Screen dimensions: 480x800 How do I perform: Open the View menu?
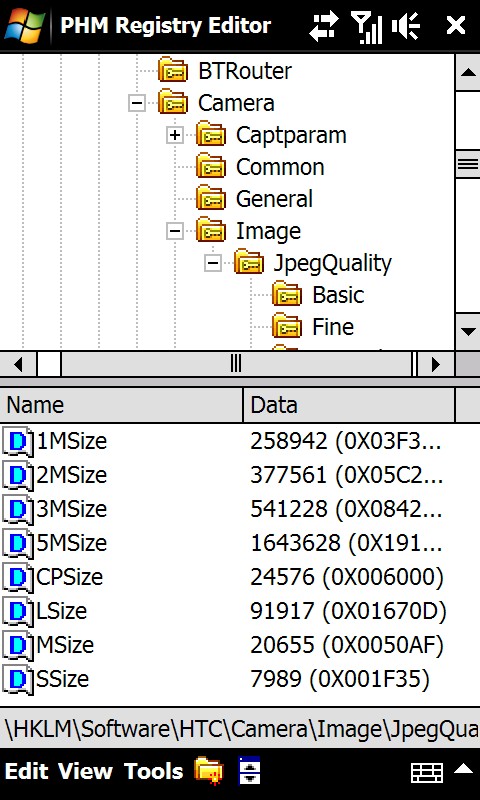click(x=85, y=771)
